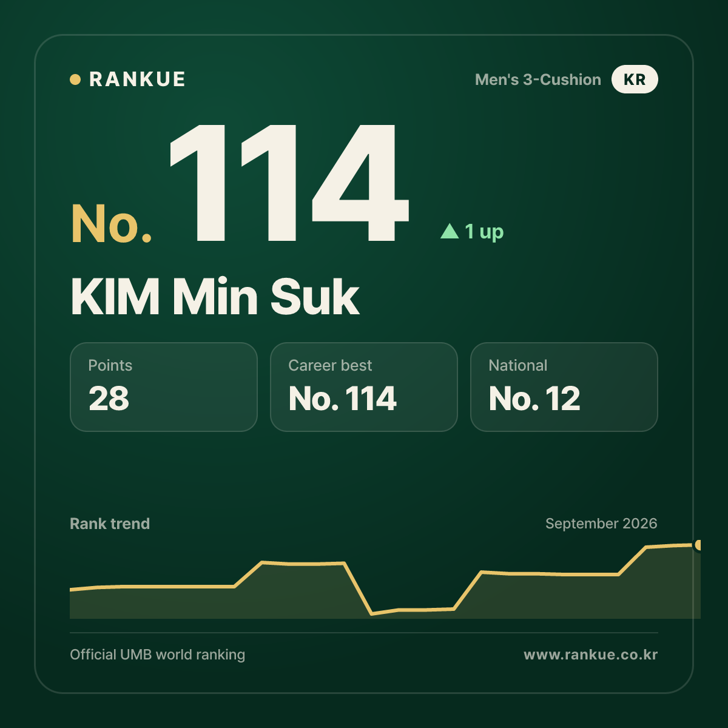This screenshot has height=728, width=728.
Task: Click the green up-triangle icon
Action: (x=450, y=231)
